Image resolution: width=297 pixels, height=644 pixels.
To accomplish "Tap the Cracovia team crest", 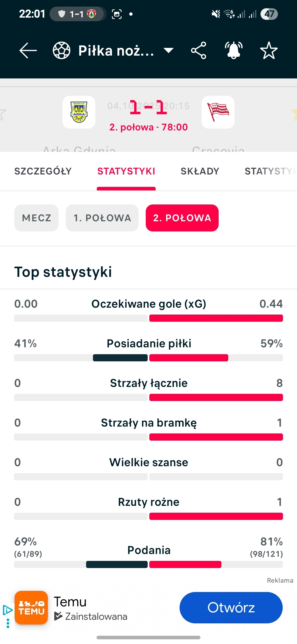I will pos(218,112).
